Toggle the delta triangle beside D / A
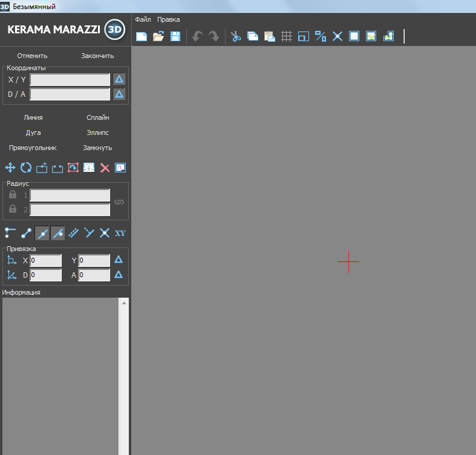Screen dimensions: 476x455 click(x=119, y=94)
